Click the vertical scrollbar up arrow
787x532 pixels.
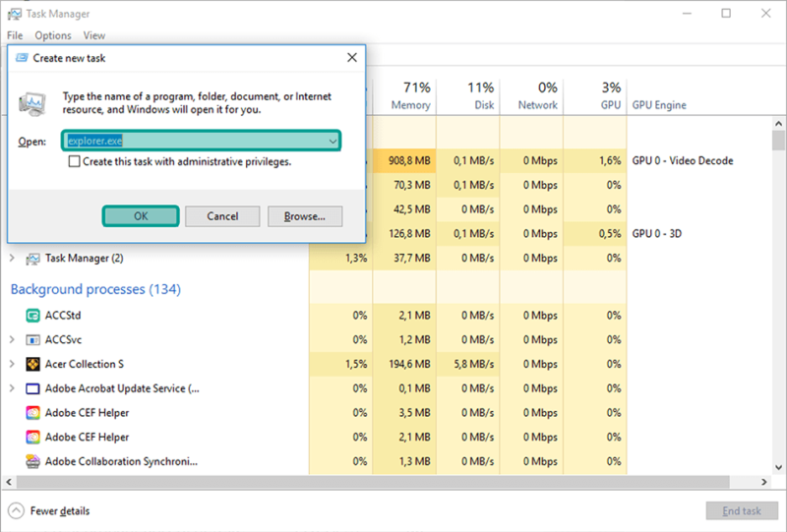(x=778, y=124)
